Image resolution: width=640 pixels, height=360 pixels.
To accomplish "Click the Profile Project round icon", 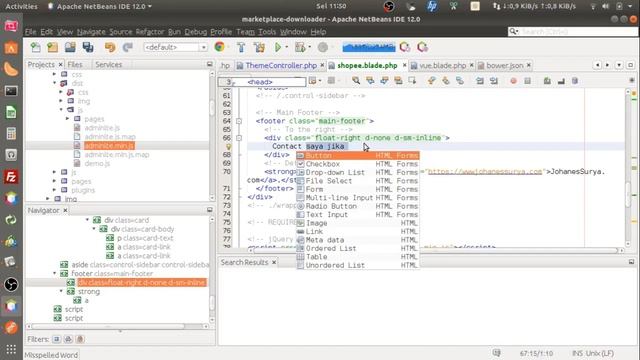I will (323, 47).
